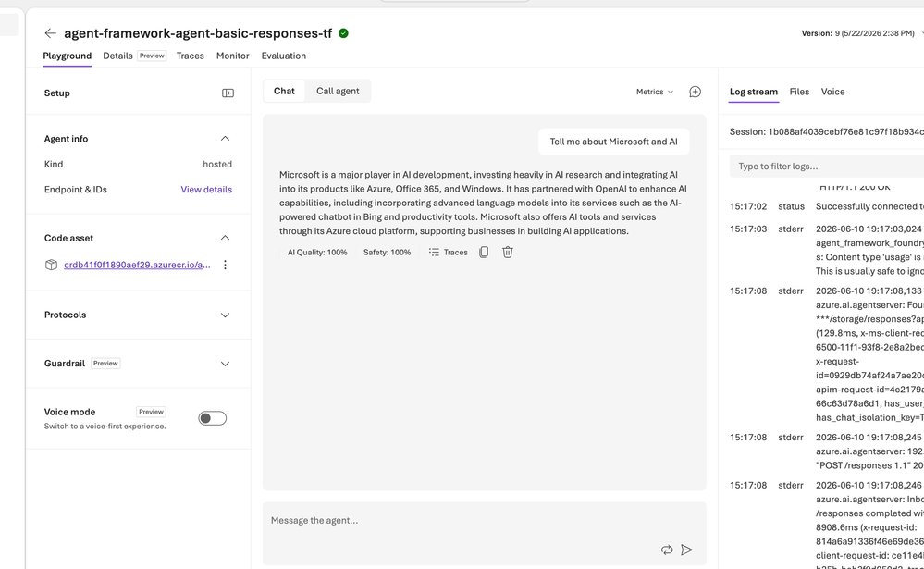Click the Preview badge beside Details
924x569 pixels.
tap(152, 56)
